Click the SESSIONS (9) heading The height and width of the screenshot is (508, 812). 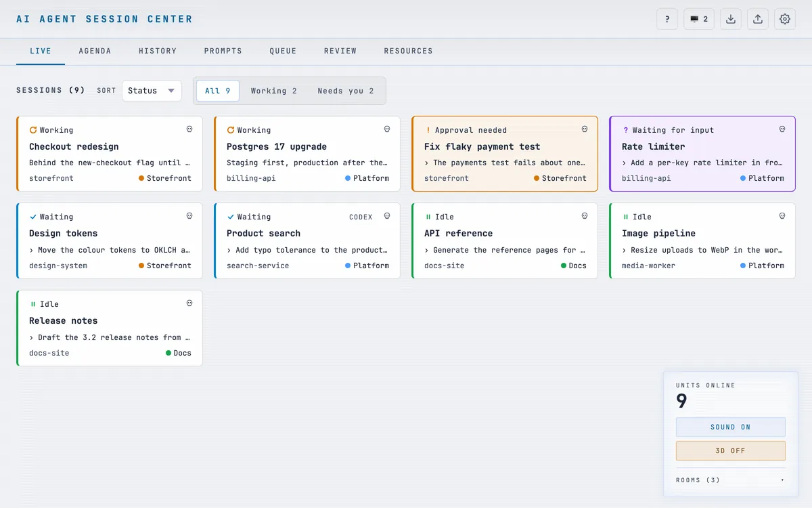click(51, 90)
